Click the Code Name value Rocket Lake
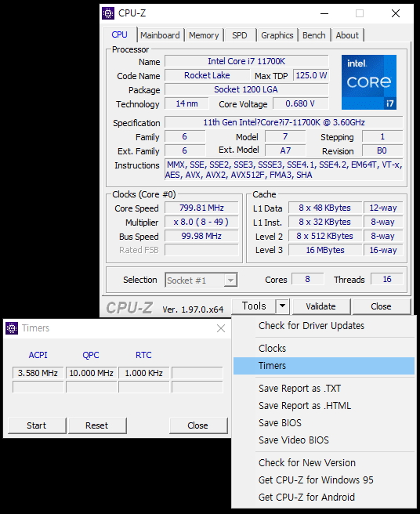420x514 pixels. pyautogui.click(x=207, y=75)
